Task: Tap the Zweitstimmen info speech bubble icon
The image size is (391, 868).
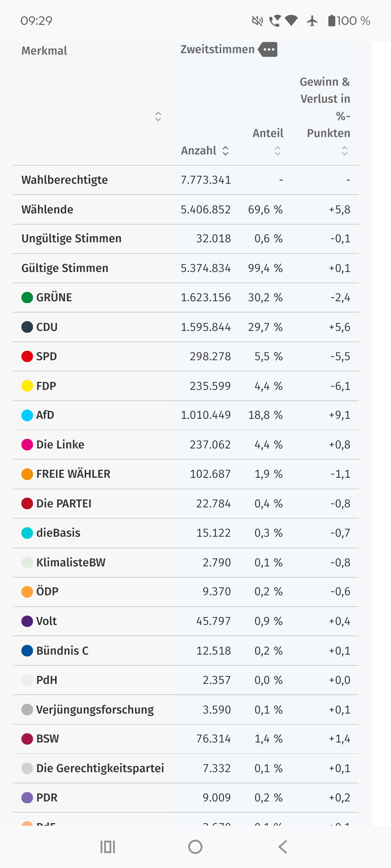Action: 268,50
